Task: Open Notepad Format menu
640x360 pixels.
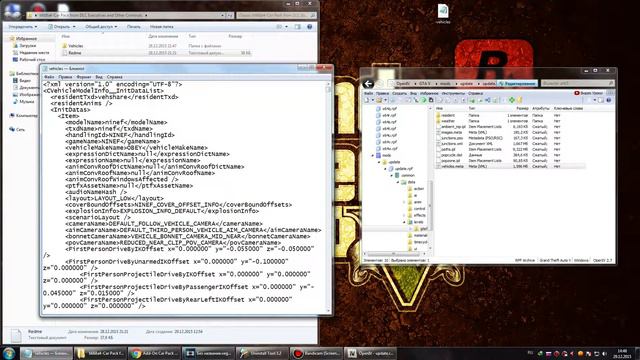Action: point(84,77)
